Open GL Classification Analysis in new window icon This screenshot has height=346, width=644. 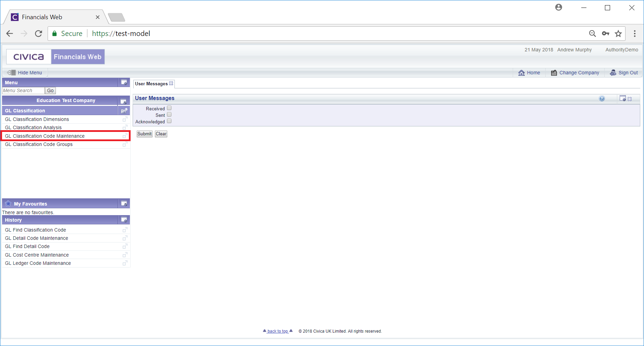[x=125, y=127]
